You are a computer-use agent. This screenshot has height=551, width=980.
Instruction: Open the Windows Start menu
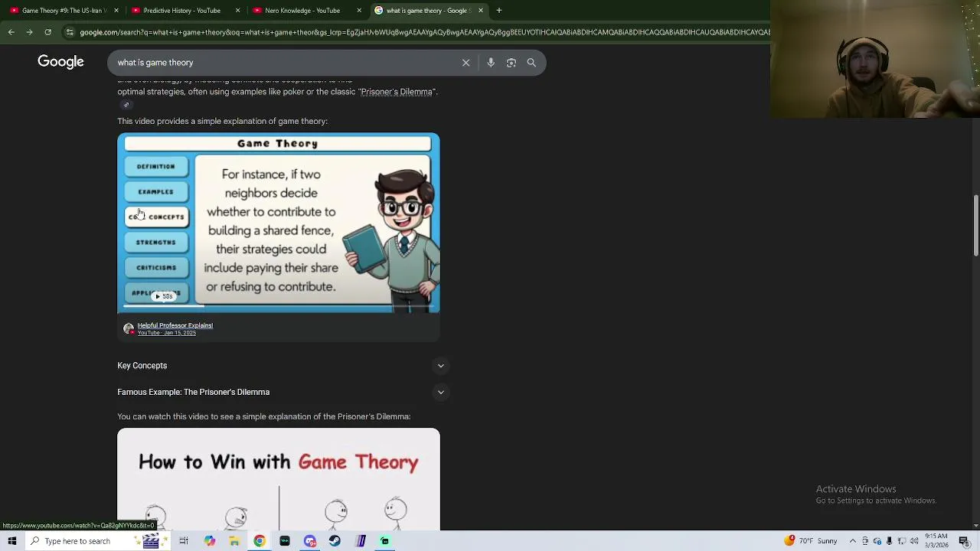point(12,541)
